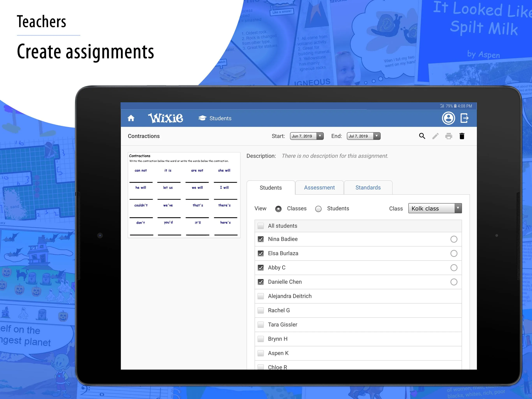Screen dimensions: 532x399
Task: Toggle checkbox for Nina Badiee student
Action: pos(261,239)
